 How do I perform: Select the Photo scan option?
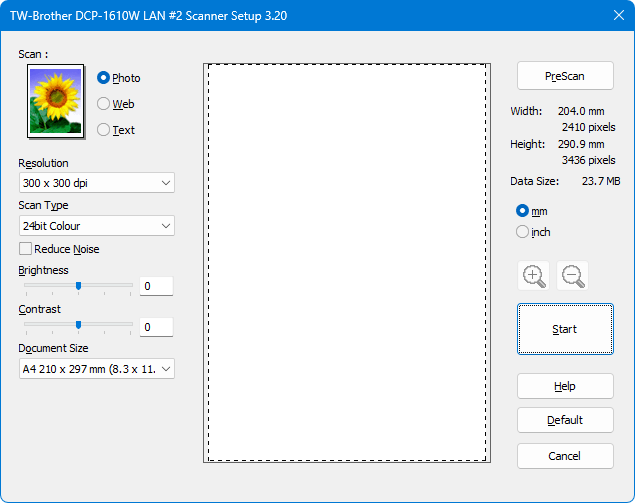tap(104, 78)
